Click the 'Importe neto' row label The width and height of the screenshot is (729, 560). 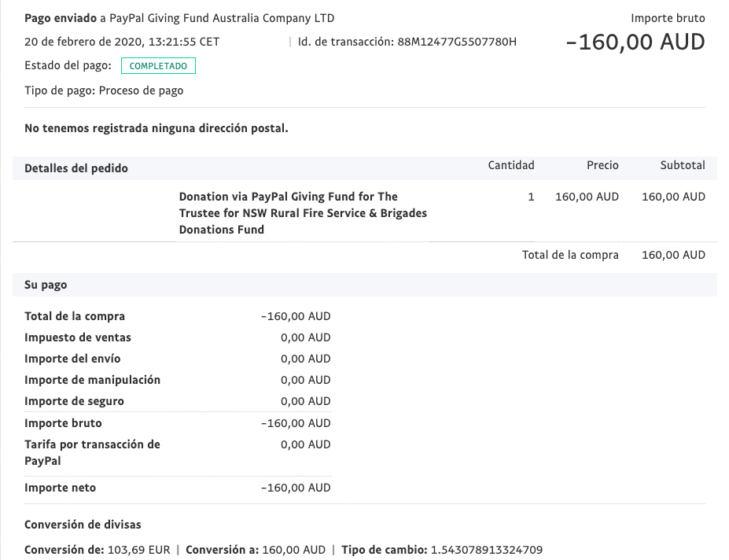(61, 488)
